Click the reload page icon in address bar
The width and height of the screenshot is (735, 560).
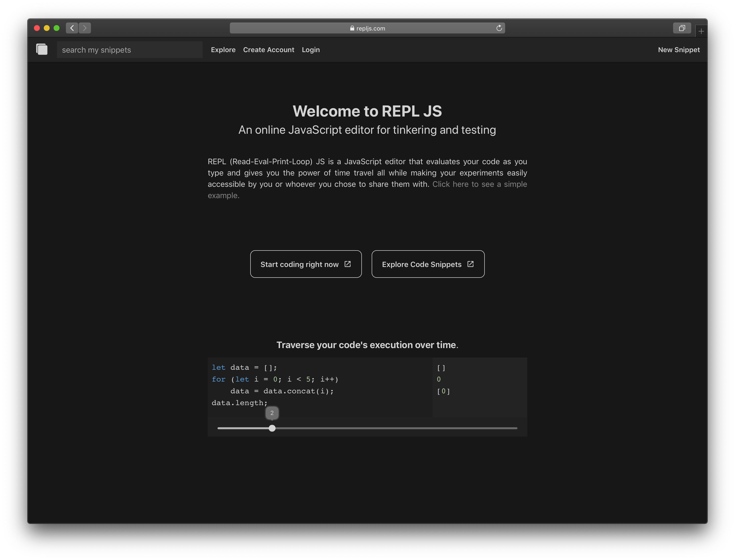[x=499, y=28]
